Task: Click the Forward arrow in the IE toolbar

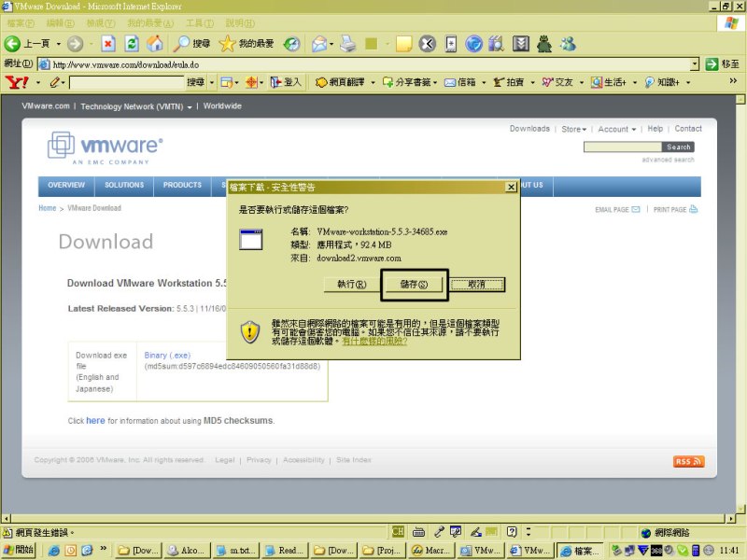Action: 75,44
